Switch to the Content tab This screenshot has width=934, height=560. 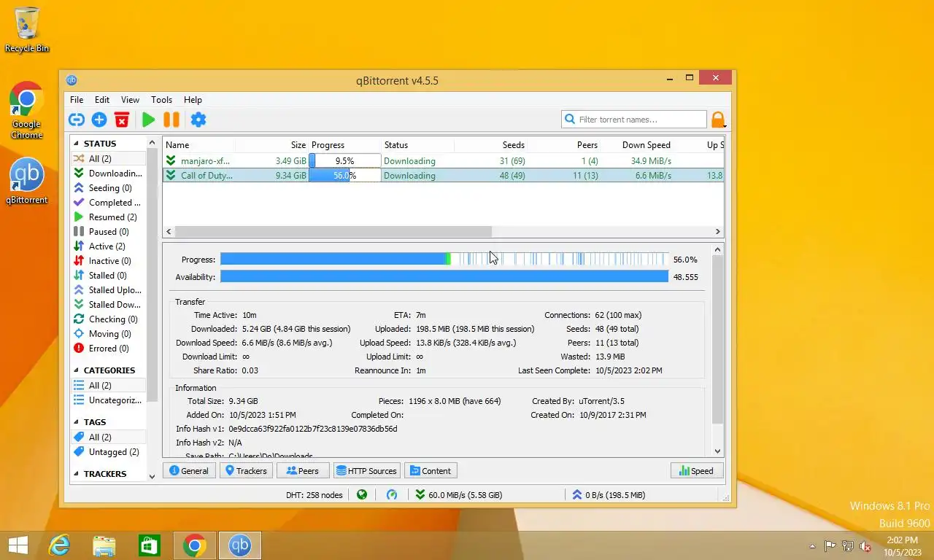pyautogui.click(x=431, y=471)
